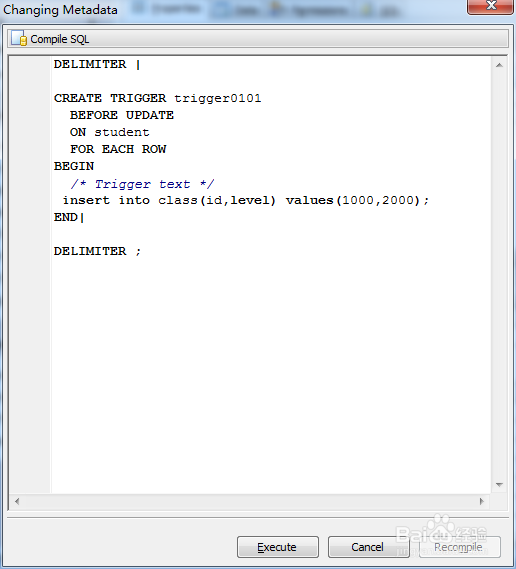Select the Compile SQL header tab
The height and width of the screenshot is (569, 516).
coord(258,38)
